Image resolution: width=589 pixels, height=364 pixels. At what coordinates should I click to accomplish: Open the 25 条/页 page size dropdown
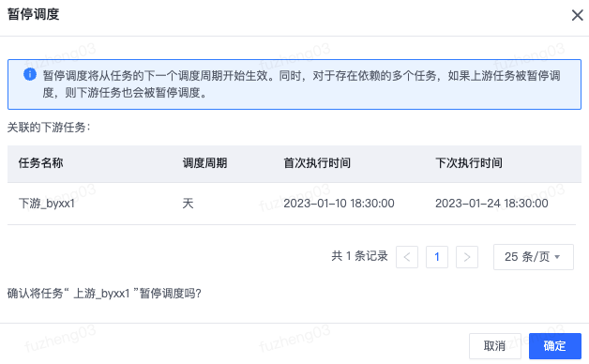coord(534,257)
